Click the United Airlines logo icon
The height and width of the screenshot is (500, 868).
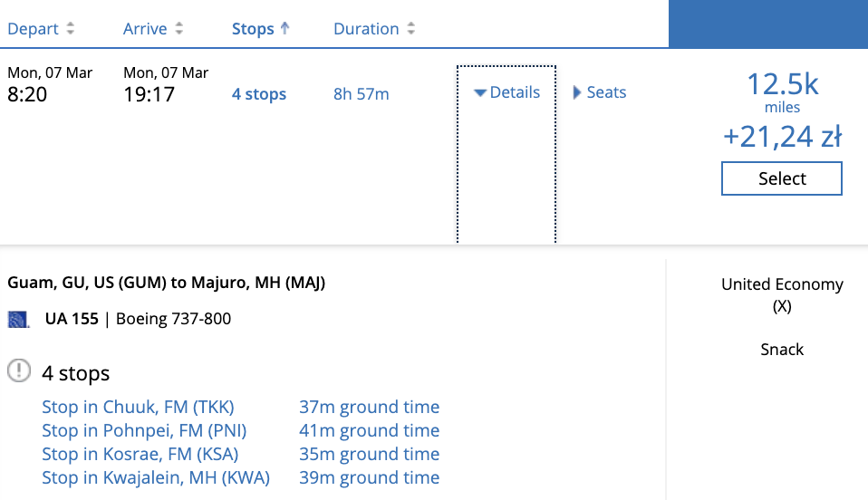(18, 320)
